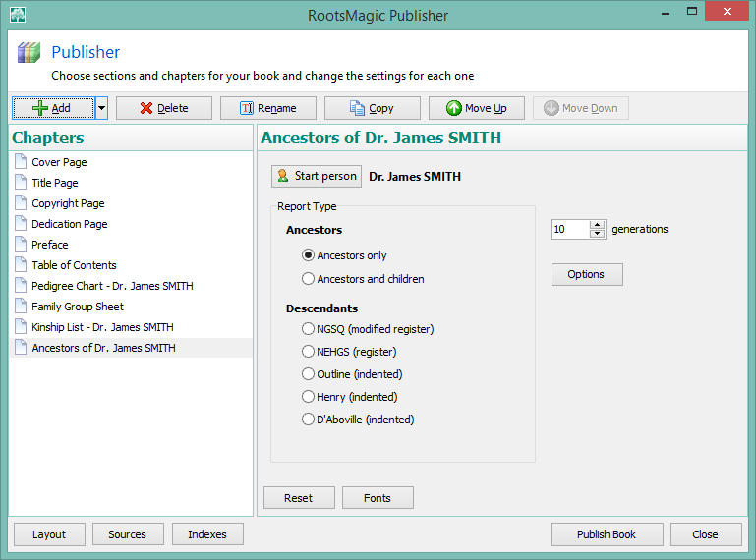Viewport: 756px width, 560px height.
Task: Click the Add chapter button
Action: pos(53,108)
